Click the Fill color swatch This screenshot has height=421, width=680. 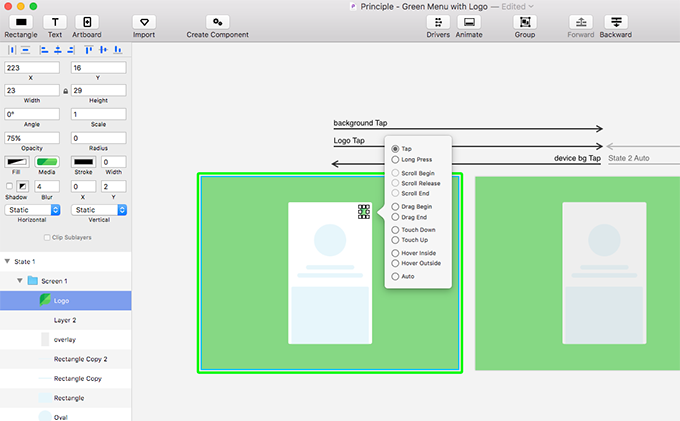pos(18,161)
